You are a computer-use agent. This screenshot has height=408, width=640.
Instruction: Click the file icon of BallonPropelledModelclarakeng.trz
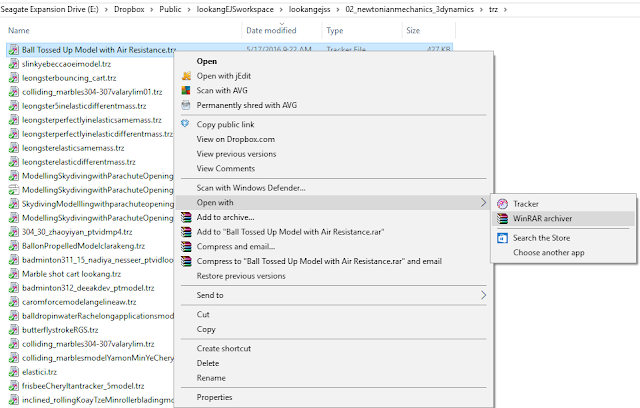point(14,246)
